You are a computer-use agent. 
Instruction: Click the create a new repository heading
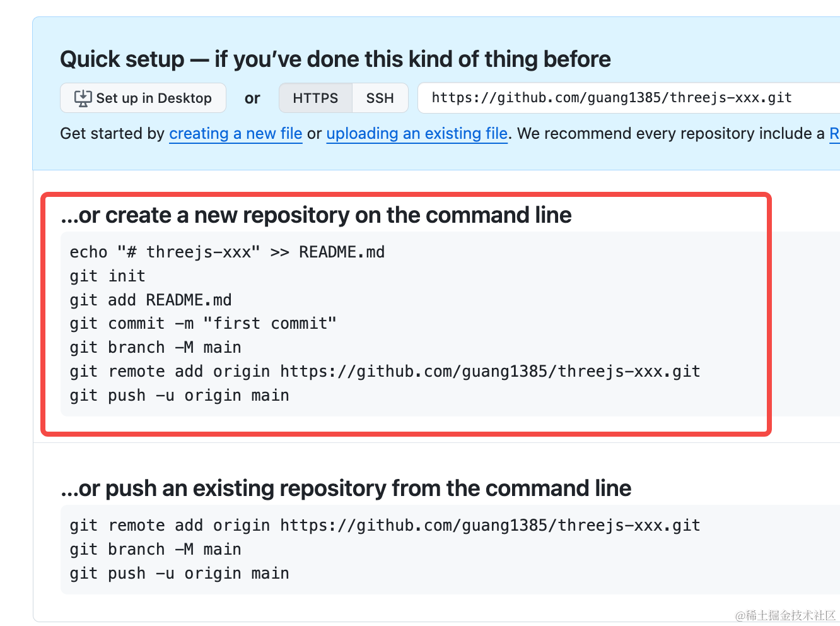pos(316,215)
